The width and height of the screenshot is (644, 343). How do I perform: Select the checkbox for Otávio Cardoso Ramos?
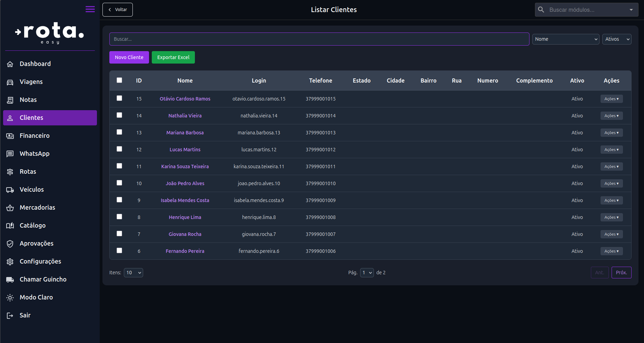[x=119, y=98]
